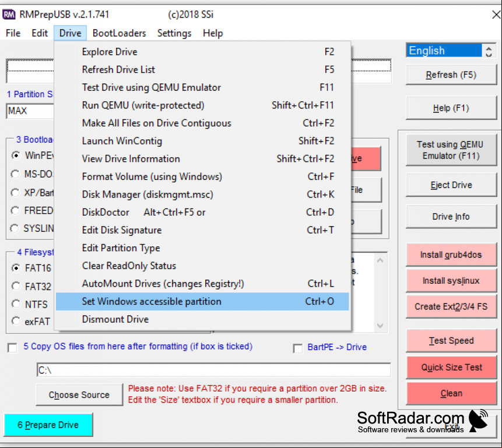The height and width of the screenshot is (448, 502).
Task: Select Dismount Drive entry
Action: pos(202,319)
